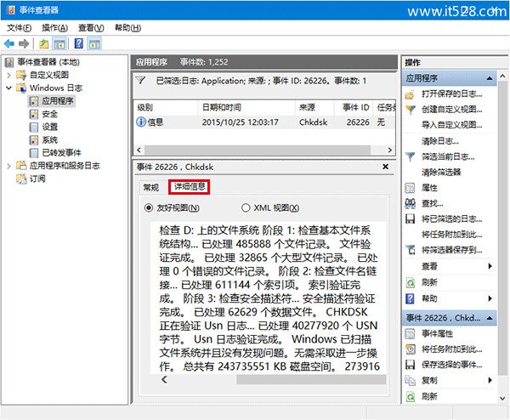Expand the 查看 submenu arrow
510x420 pixels.
pos(490,266)
